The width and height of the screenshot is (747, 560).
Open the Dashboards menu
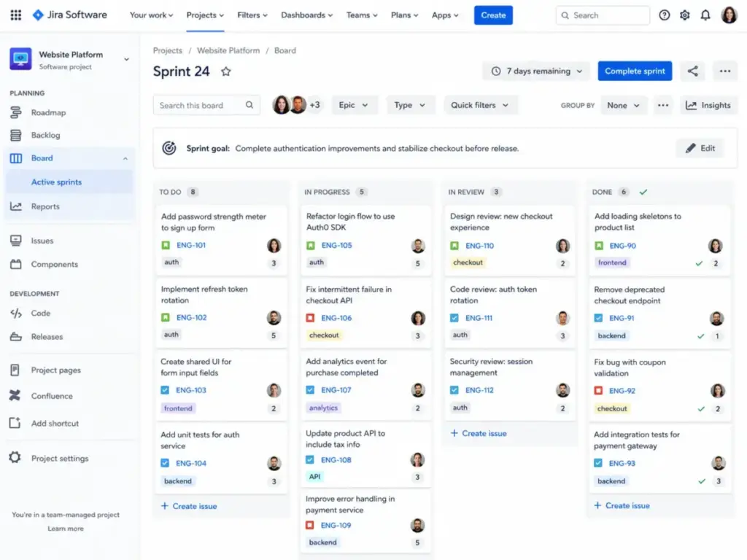(307, 15)
